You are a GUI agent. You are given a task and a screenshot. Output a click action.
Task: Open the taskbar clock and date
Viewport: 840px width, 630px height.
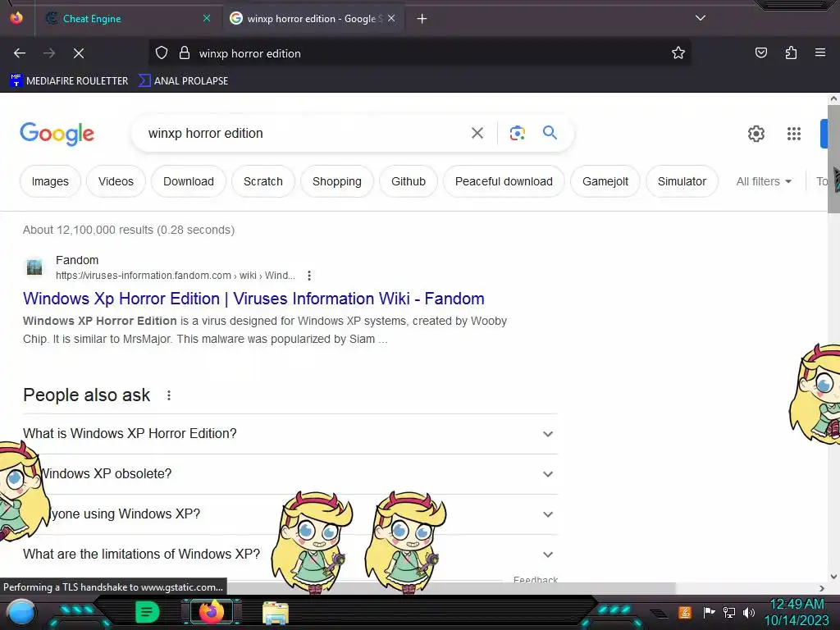tap(797, 612)
